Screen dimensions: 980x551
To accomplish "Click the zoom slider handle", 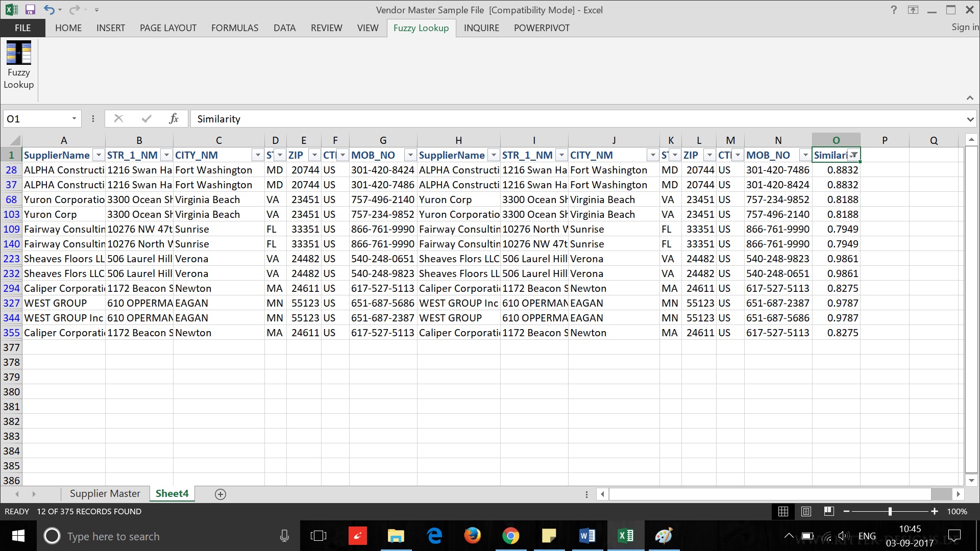I will [x=890, y=511].
